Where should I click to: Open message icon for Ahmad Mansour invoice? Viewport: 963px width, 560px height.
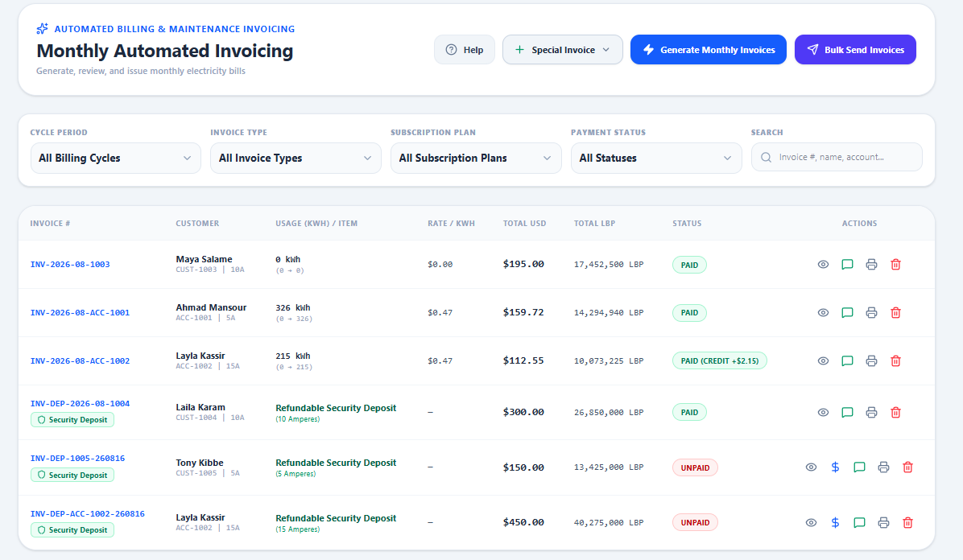point(847,312)
